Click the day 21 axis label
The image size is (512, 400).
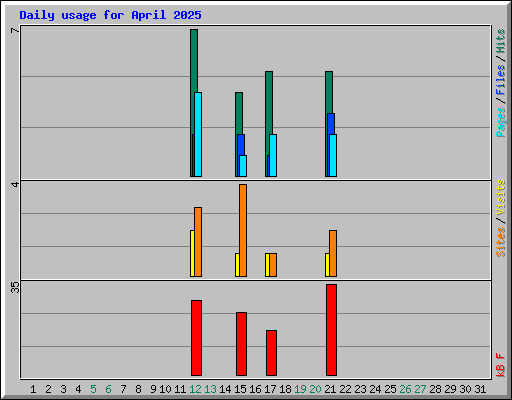tap(330, 389)
